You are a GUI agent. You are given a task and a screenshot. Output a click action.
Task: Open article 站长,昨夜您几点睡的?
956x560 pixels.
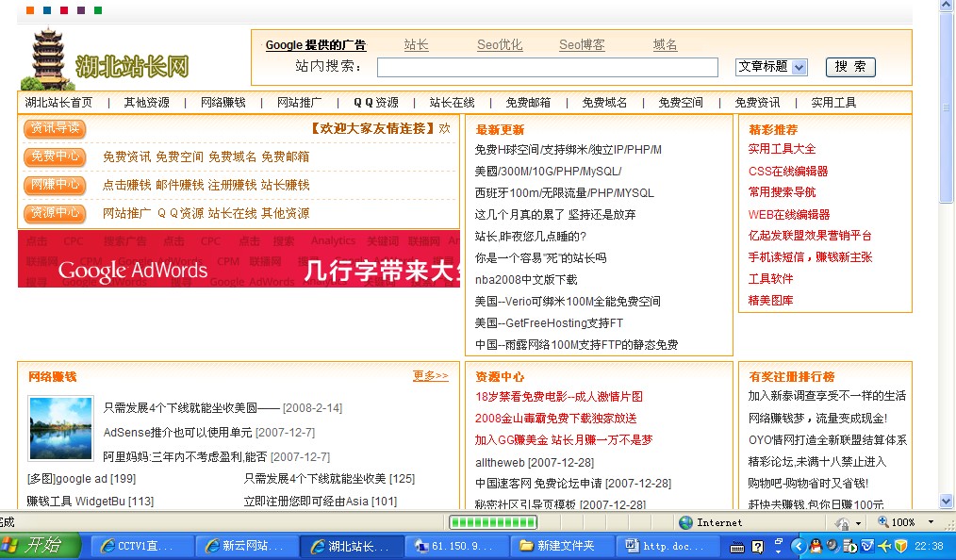531,237
